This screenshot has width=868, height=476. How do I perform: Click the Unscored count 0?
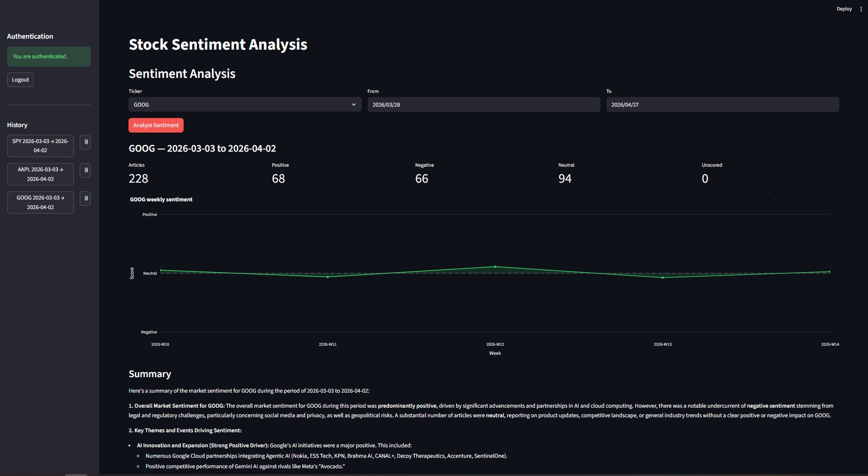click(x=705, y=179)
